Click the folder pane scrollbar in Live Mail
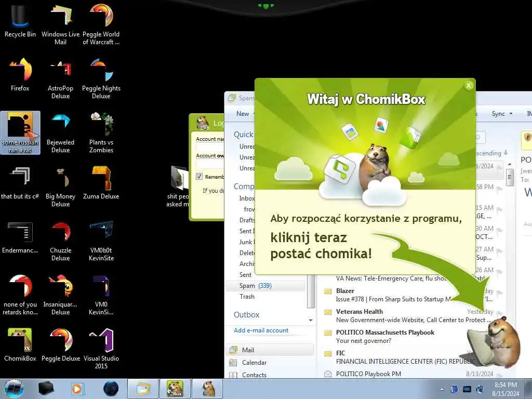Viewport: 532px width, 399px height. 311,291
